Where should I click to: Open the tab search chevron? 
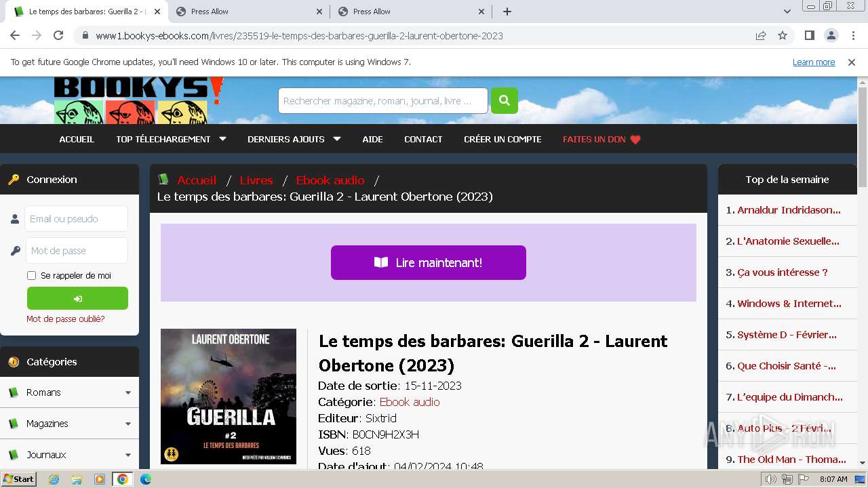787,12
